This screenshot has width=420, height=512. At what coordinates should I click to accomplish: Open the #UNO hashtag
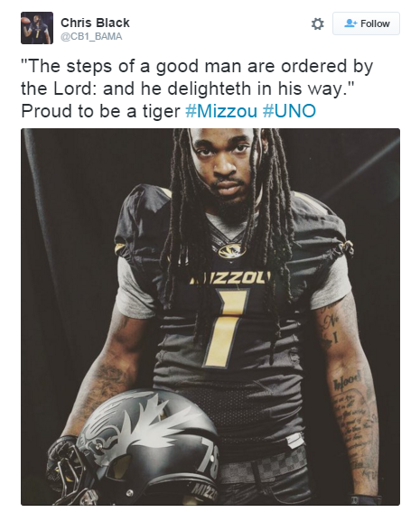[289, 111]
